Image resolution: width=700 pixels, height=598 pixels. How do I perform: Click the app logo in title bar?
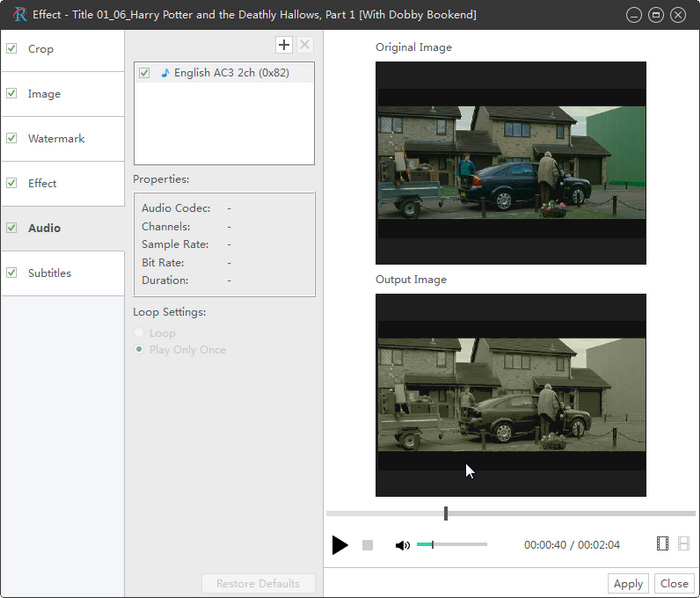coord(19,15)
